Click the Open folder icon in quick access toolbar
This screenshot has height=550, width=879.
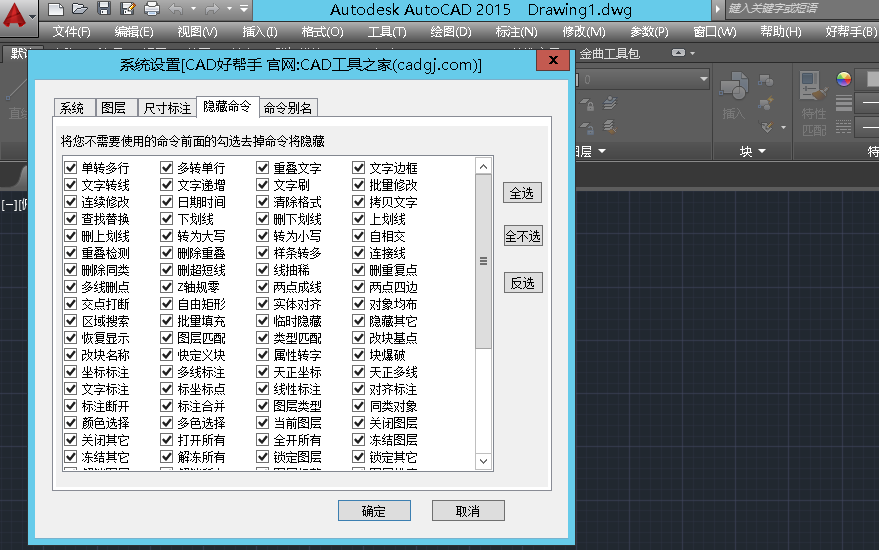pos(80,9)
